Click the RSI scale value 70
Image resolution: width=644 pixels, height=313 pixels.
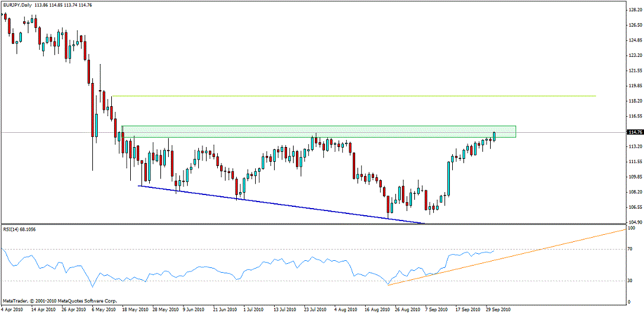pyautogui.click(x=630, y=249)
